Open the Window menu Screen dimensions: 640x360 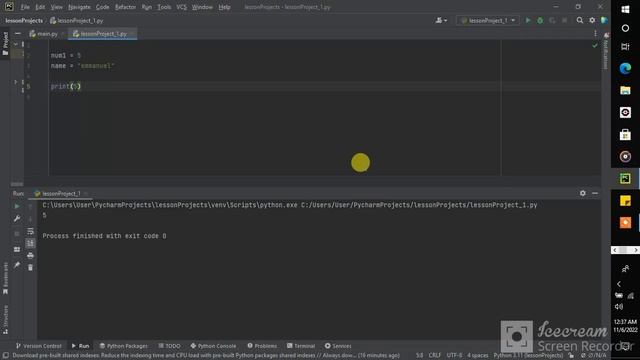[202, 7]
